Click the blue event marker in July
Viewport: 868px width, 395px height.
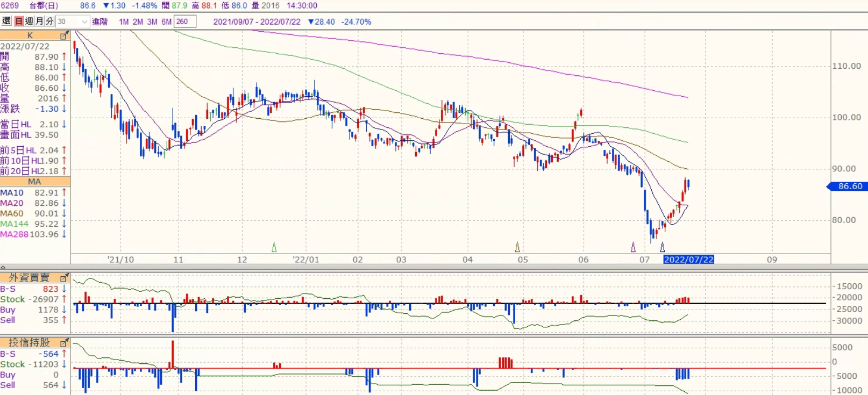(662, 247)
